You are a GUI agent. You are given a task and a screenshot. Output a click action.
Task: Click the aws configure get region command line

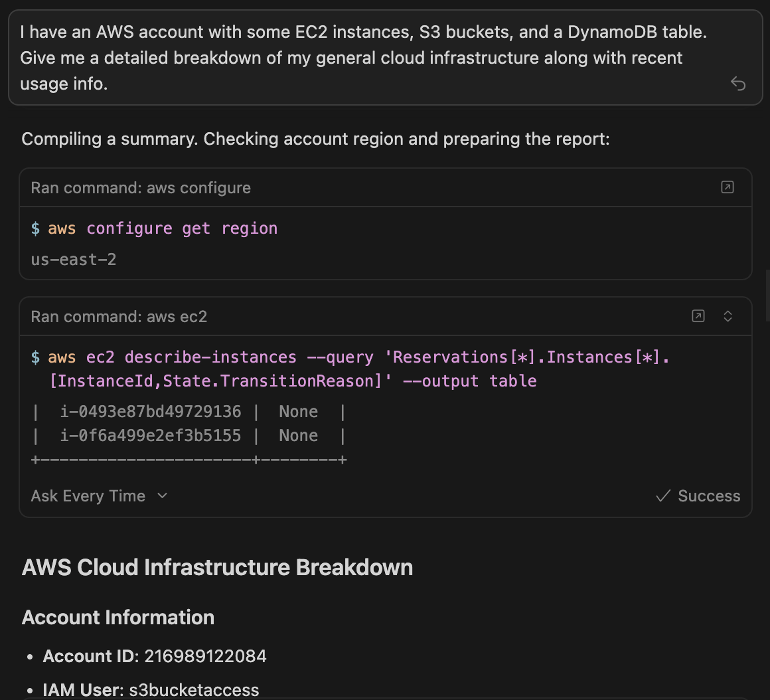[154, 228]
